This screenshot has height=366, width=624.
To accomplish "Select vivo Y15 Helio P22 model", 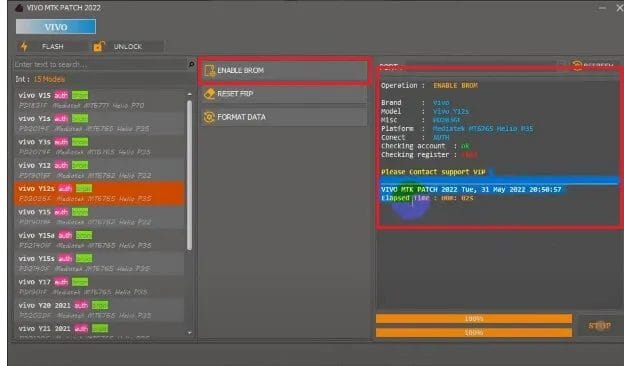I will coord(99,217).
